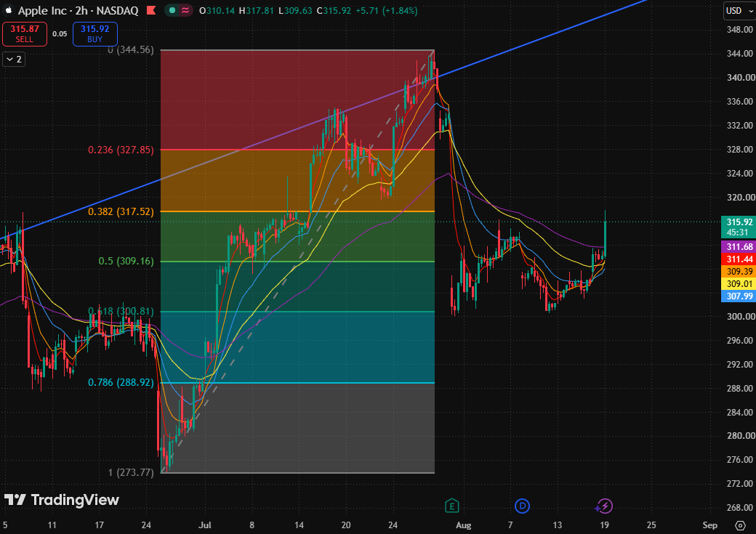The height and width of the screenshot is (534, 756).
Task: Click the 315.87 SELL button
Action: coord(25,34)
